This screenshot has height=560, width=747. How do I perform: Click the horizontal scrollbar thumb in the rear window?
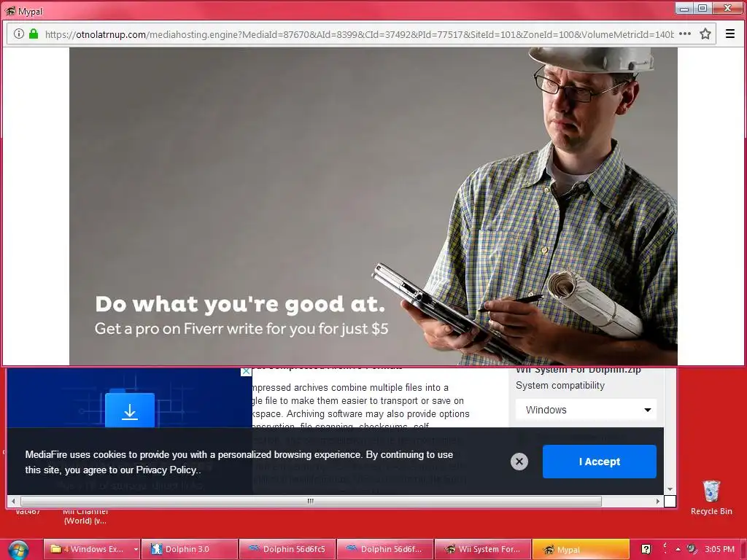click(311, 501)
